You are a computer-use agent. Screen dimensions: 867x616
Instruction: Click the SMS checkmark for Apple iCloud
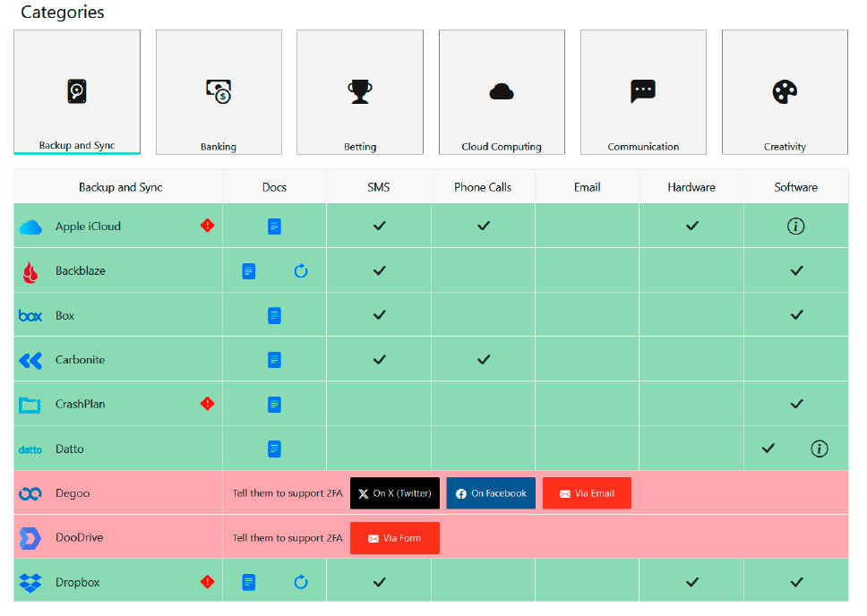(380, 226)
